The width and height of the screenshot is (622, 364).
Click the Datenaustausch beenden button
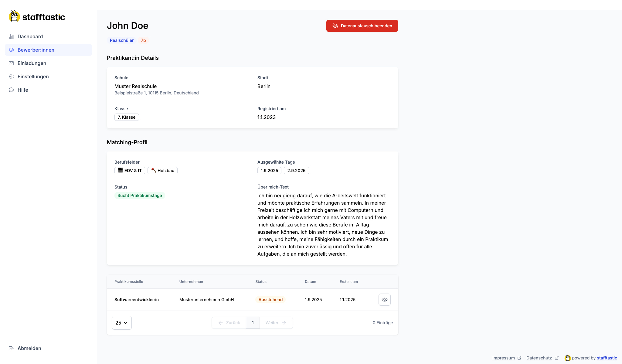click(362, 26)
